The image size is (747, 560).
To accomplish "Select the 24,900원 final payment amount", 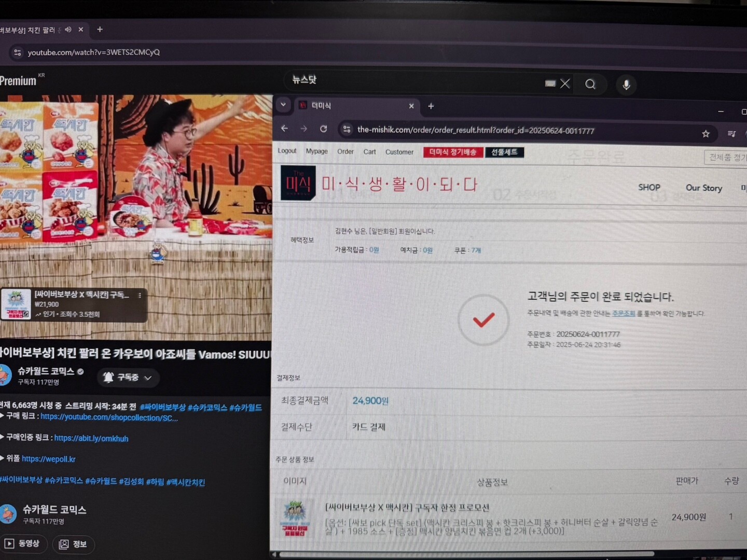I will tap(370, 400).
